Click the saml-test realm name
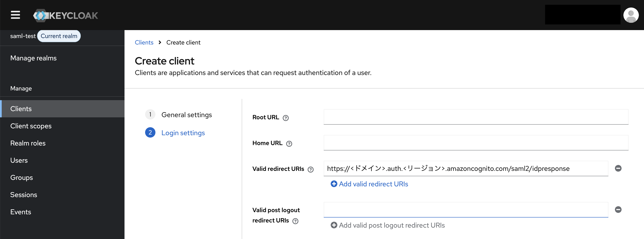The image size is (644, 239). pos(23,36)
